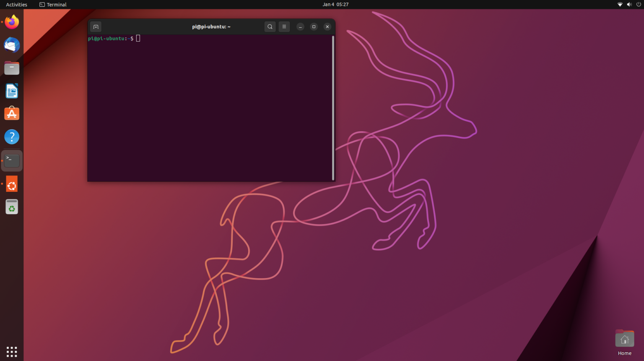Image resolution: width=644 pixels, height=361 pixels.
Task: Open the Terminal app menu in top bar
Action: tap(53, 5)
